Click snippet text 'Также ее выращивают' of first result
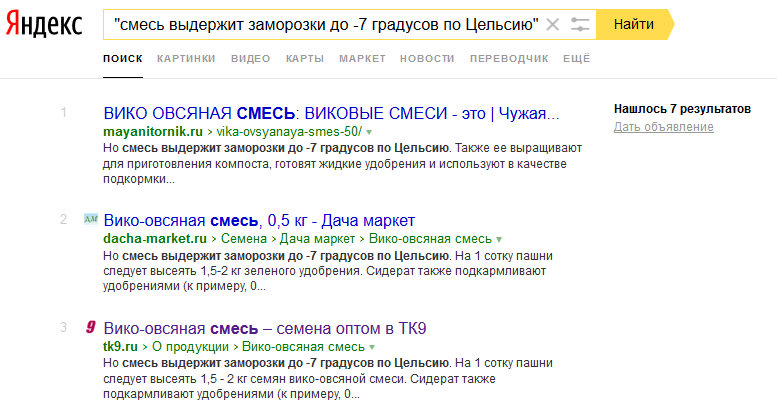 coord(518,148)
